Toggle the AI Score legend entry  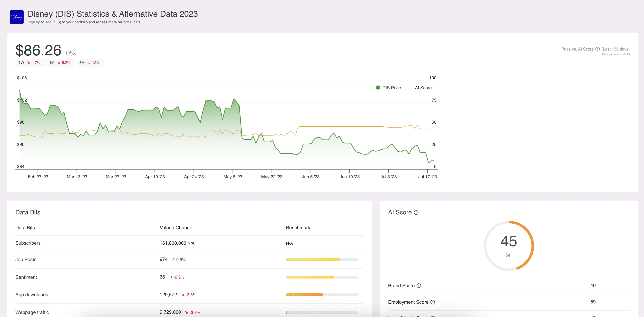(420, 88)
